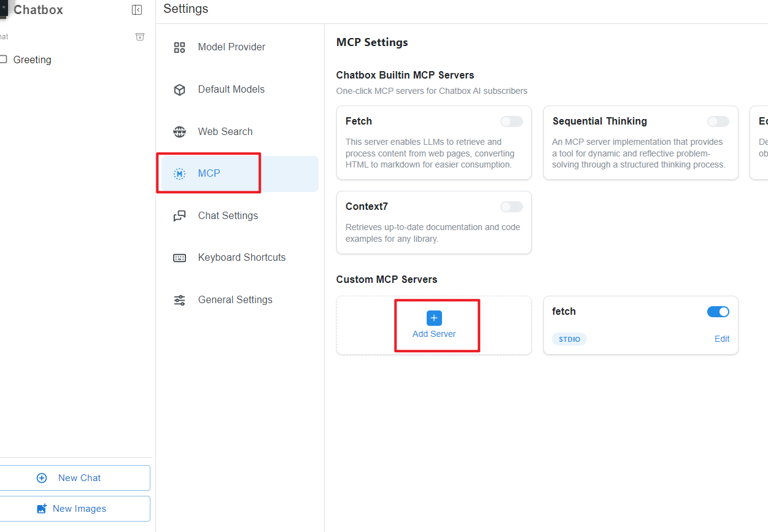Disable the custom fetch server toggle
The width and height of the screenshot is (768, 532).
click(718, 312)
